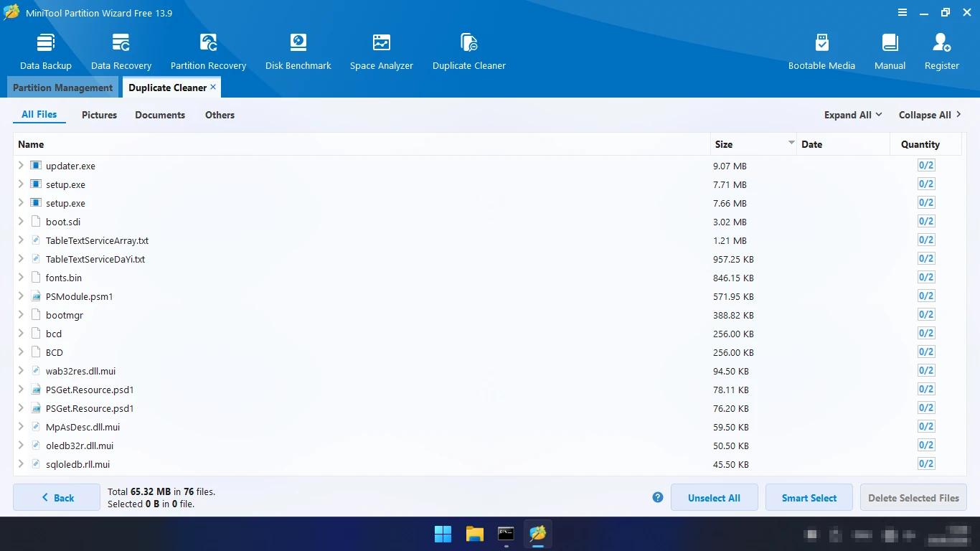Click the help question mark icon

[658, 497]
